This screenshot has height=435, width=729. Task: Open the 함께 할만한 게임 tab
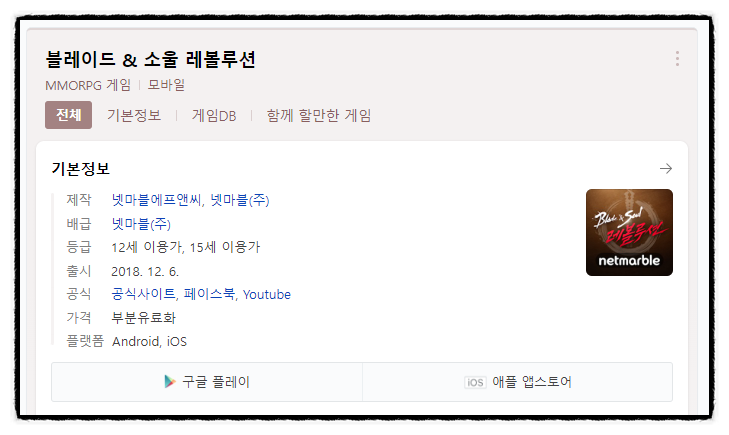click(x=318, y=115)
